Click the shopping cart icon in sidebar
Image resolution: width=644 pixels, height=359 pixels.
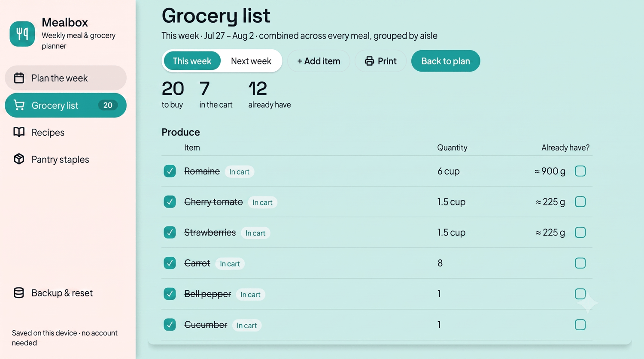[19, 105]
